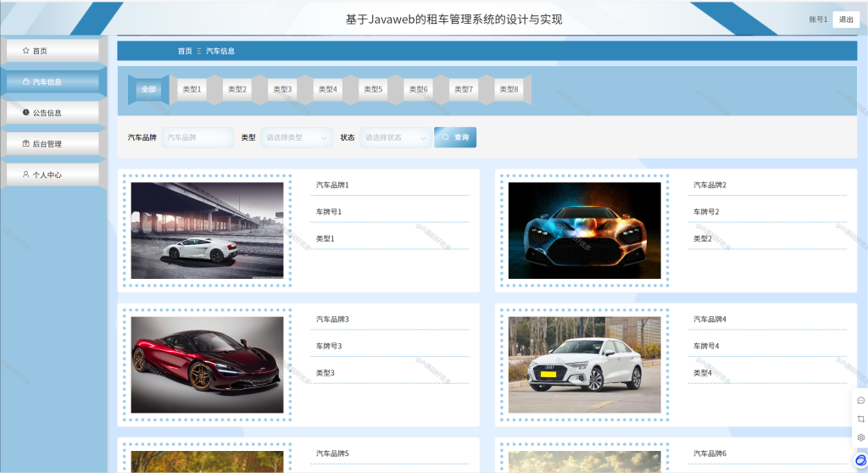Click 汽车信息 in the breadcrumb bar
The height and width of the screenshot is (473, 868).
click(220, 51)
